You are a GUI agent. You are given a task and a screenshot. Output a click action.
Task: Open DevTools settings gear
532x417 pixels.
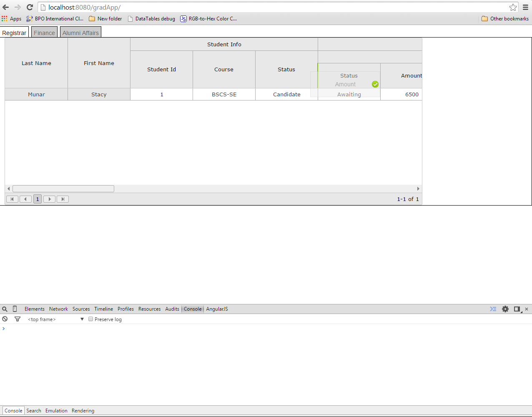pos(505,309)
